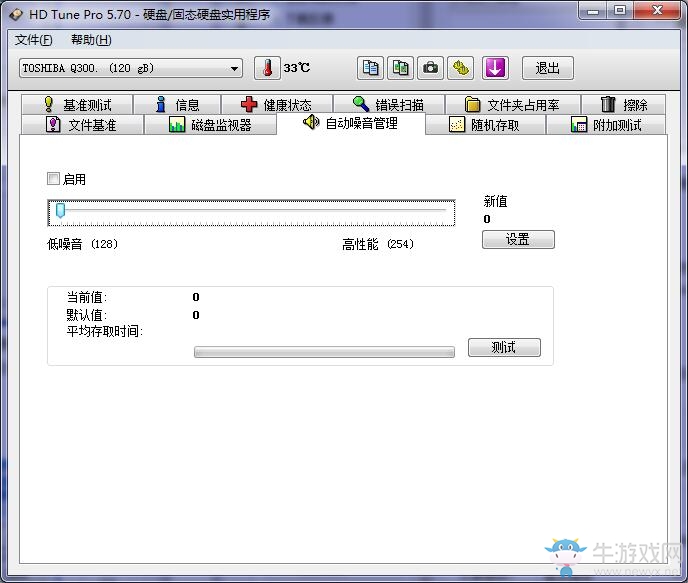Switch to the 错误扫描 error scan tab
688x583 pixels.
point(389,105)
